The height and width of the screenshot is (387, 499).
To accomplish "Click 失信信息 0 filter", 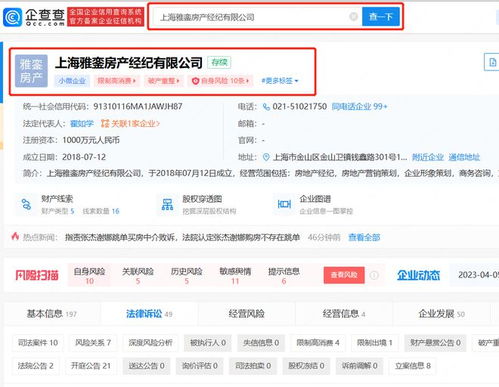I will 261,343.
